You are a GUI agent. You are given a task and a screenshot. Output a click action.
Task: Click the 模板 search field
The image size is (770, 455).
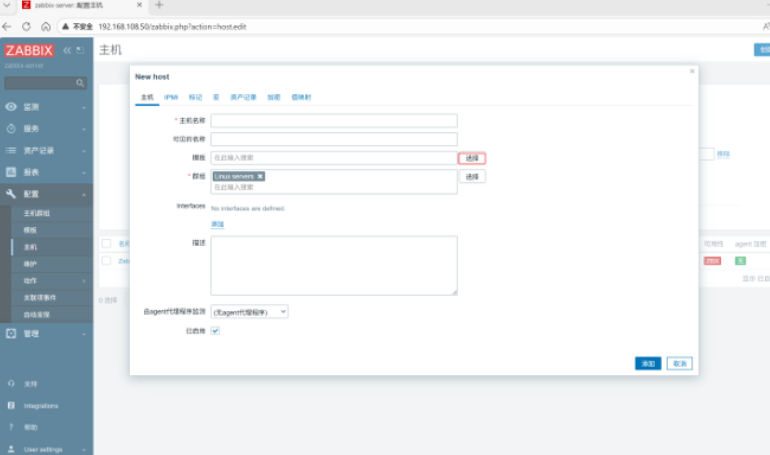pos(334,158)
